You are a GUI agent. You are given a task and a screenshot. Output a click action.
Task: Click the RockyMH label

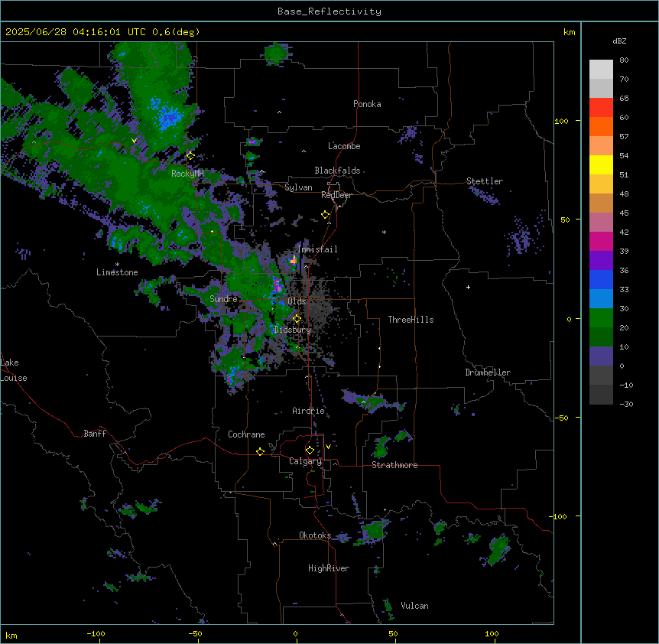pos(187,174)
